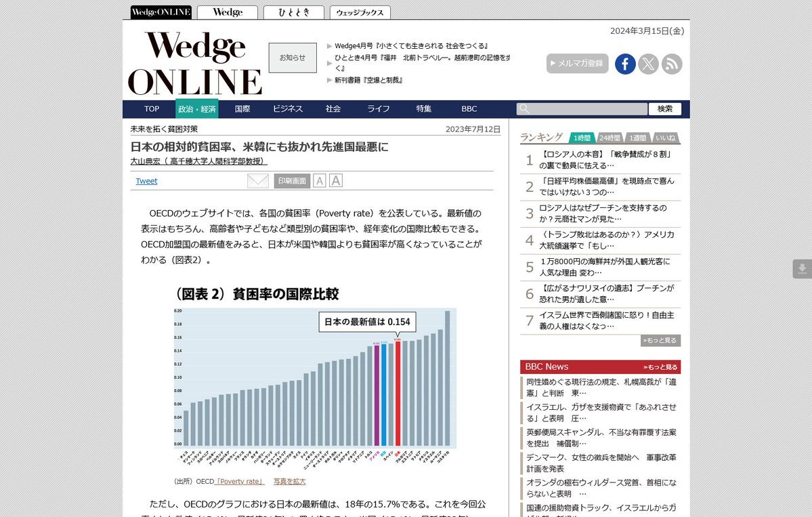812x517 pixels.
Task: Click the 印刷画面 print button
Action: point(292,181)
